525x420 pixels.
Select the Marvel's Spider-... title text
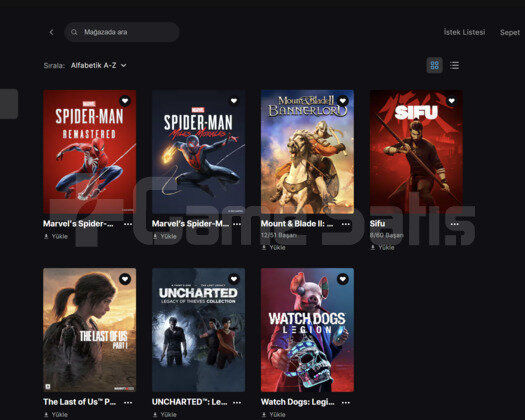pyautogui.click(x=78, y=224)
